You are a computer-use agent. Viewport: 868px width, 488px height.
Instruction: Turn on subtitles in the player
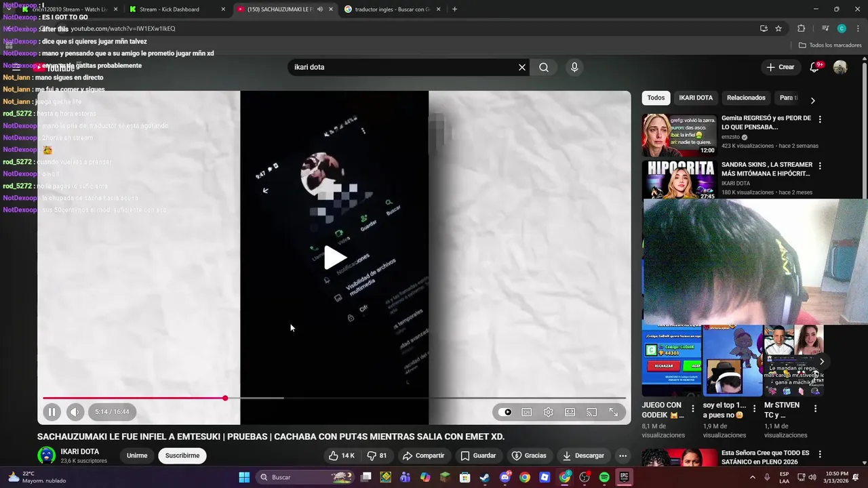[526, 412]
